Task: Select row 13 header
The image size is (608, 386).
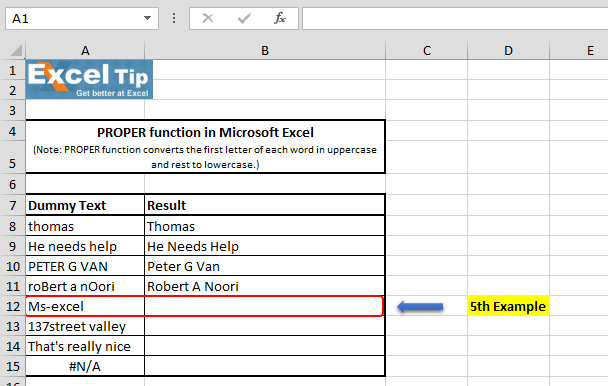Action: (13, 326)
